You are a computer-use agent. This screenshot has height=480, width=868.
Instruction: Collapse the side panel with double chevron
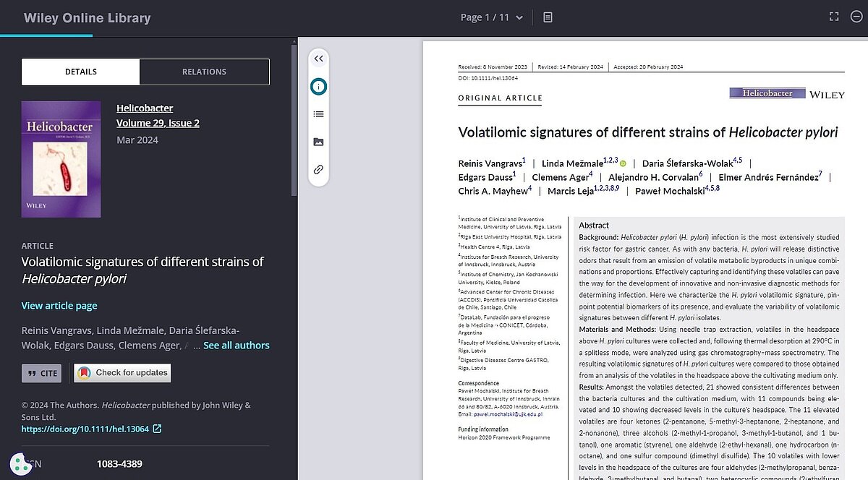(318, 59)
